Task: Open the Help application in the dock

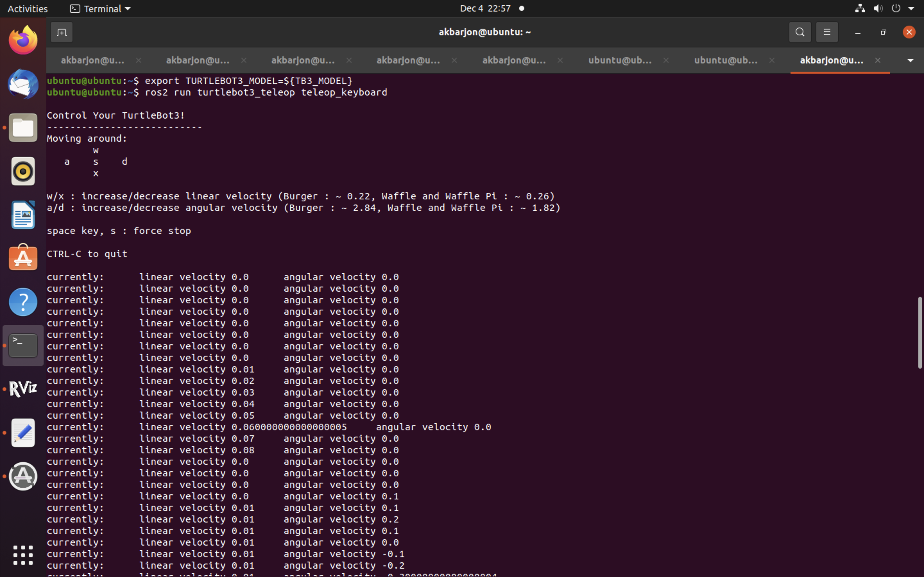Action: click(x=23, y=302)
